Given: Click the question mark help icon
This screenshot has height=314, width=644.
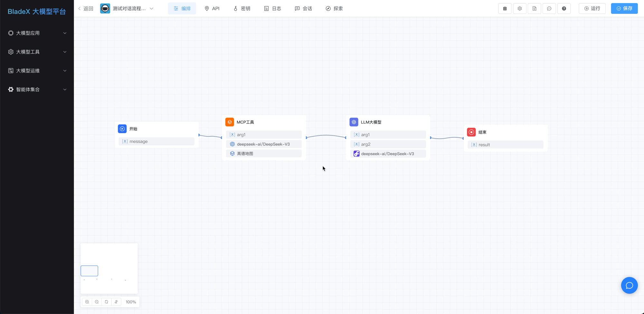Looking at the screenshot, I should [x=564, y=8].
